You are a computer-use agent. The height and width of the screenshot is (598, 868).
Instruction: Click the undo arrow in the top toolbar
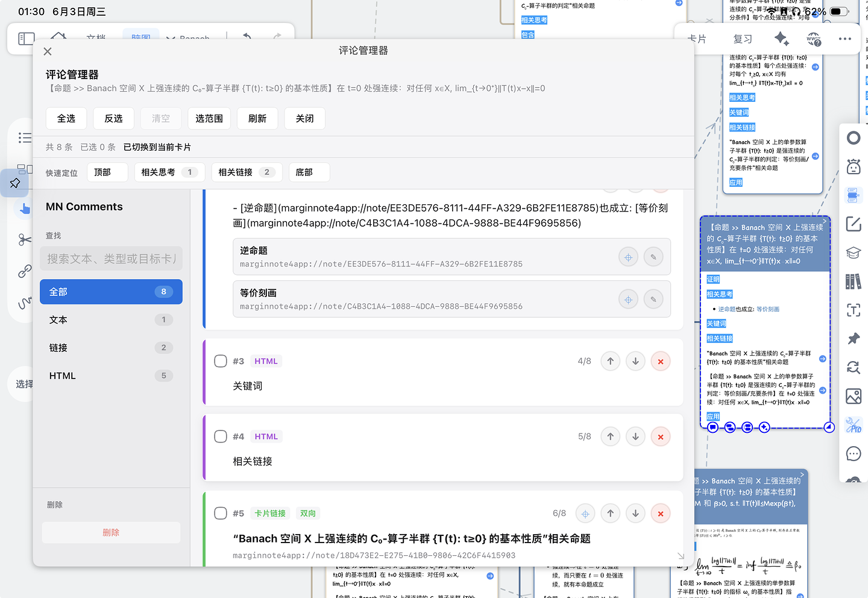[x=247, y=36]
